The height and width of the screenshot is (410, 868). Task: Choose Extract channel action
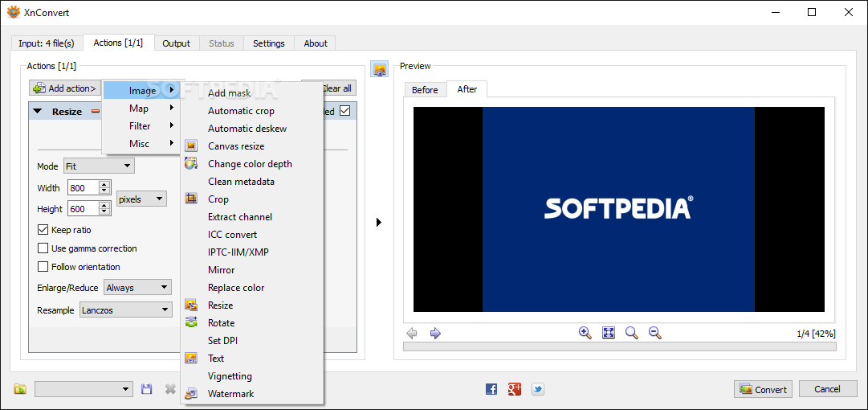252,216
